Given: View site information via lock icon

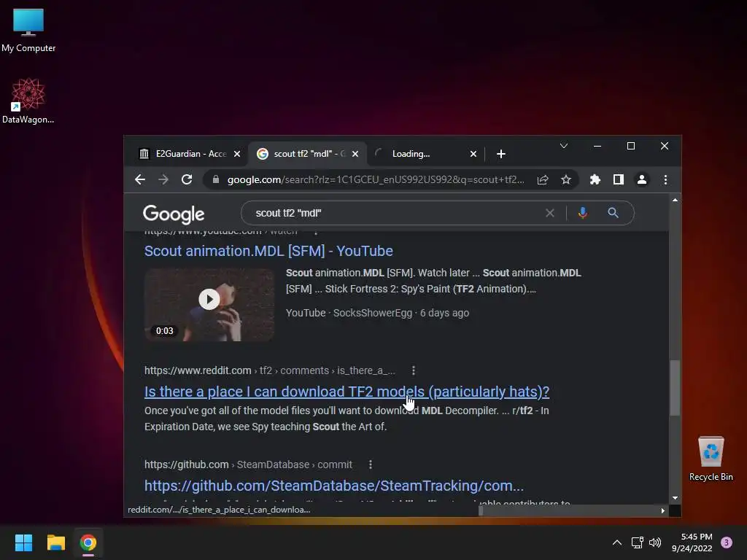Looking at the screenshot, I should pos(216,179).
